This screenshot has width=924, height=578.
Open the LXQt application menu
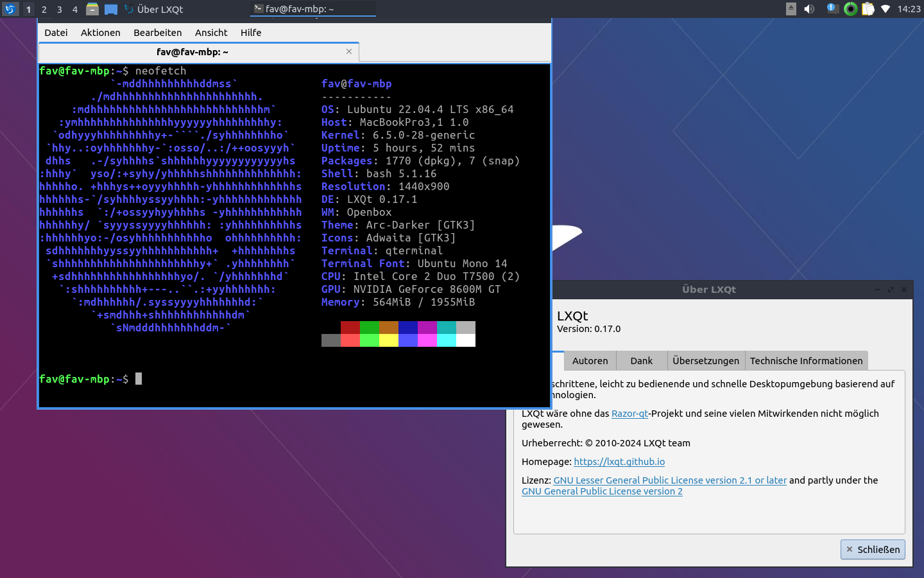click(x=10, y=9)
